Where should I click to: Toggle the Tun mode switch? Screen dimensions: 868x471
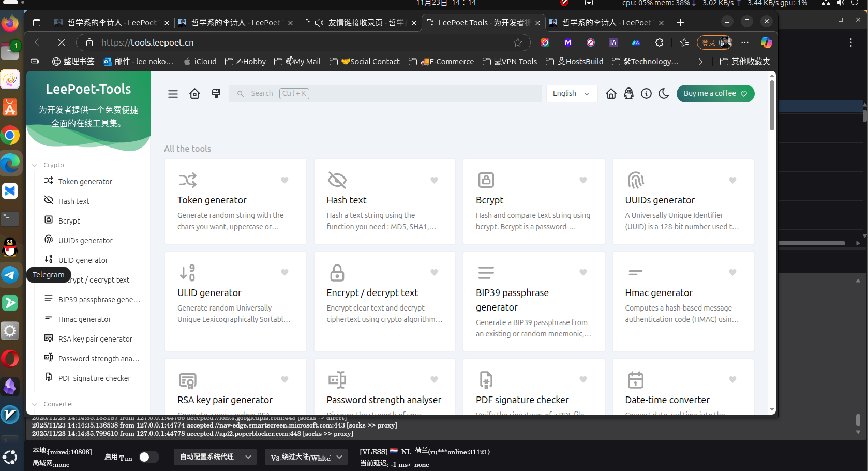point(148,457)
